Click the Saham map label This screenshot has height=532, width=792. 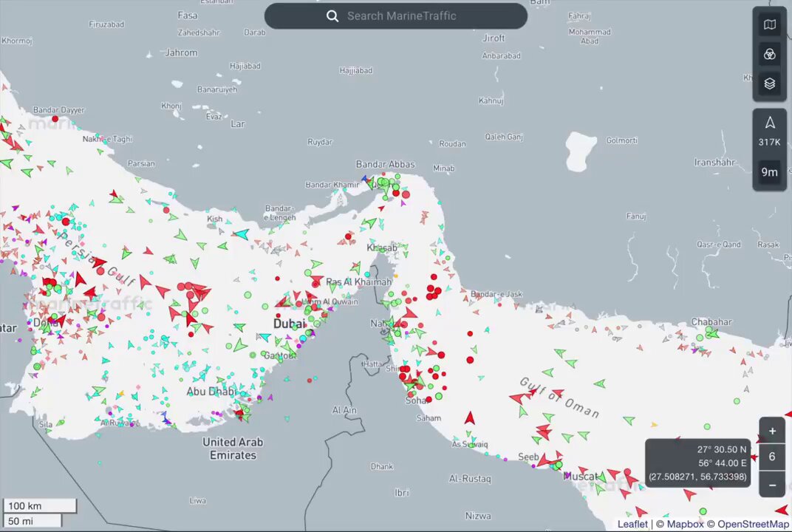point(429,417)
